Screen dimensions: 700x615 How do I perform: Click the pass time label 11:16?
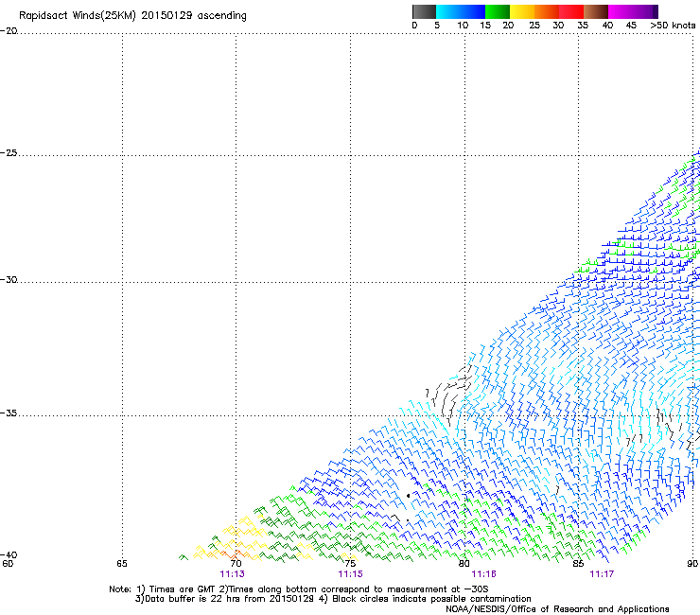tap(484, 574)
